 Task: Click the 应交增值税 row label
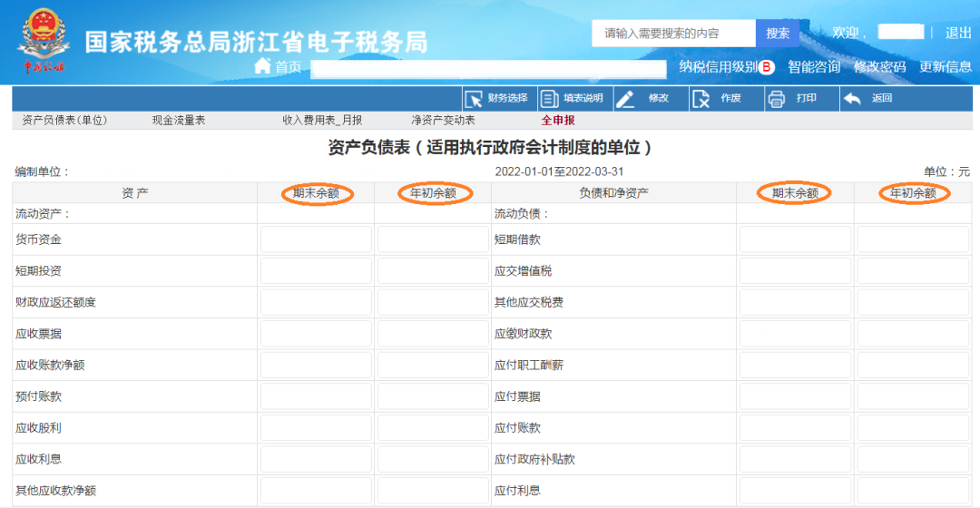coord(524,271)
